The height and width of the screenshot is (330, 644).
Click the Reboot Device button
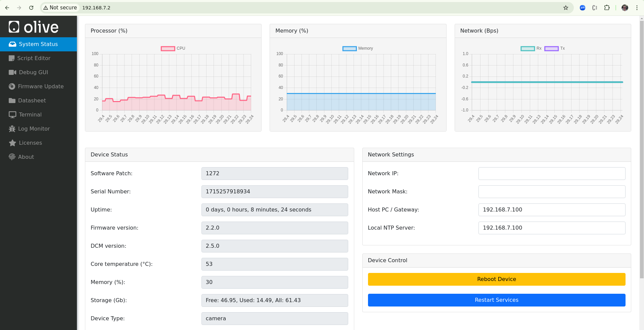(497, 279)
